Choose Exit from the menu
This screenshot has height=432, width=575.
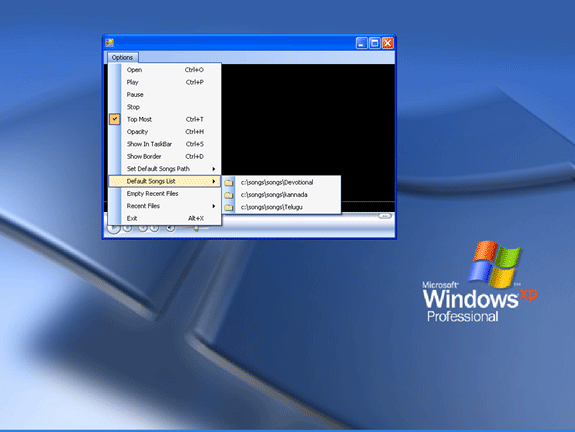point(165,219)
